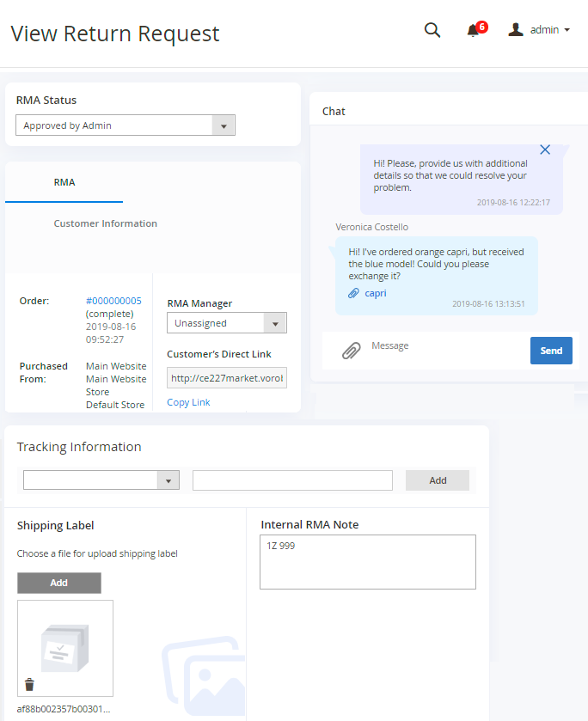The image size is (588, 721).
Task: Close the chat quick-reply X icon
Action: pyautogui.click(x=545, y=150)
